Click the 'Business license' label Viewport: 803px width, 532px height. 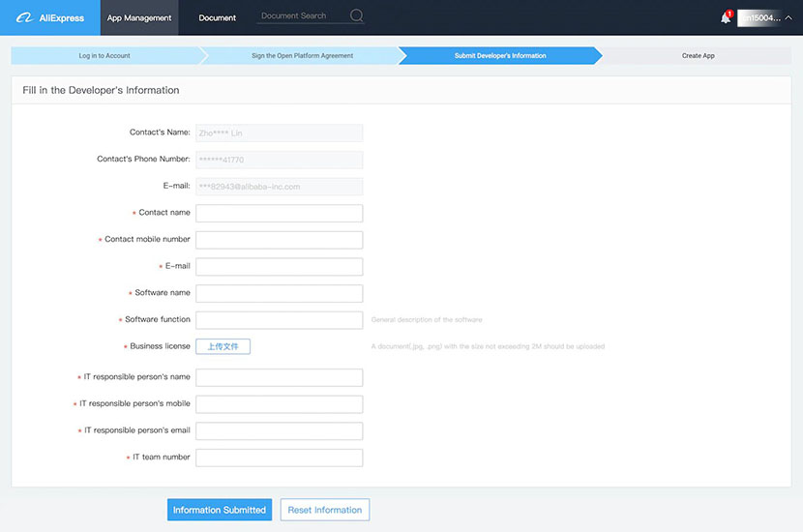pyautogui.click(x=160, y=346)
